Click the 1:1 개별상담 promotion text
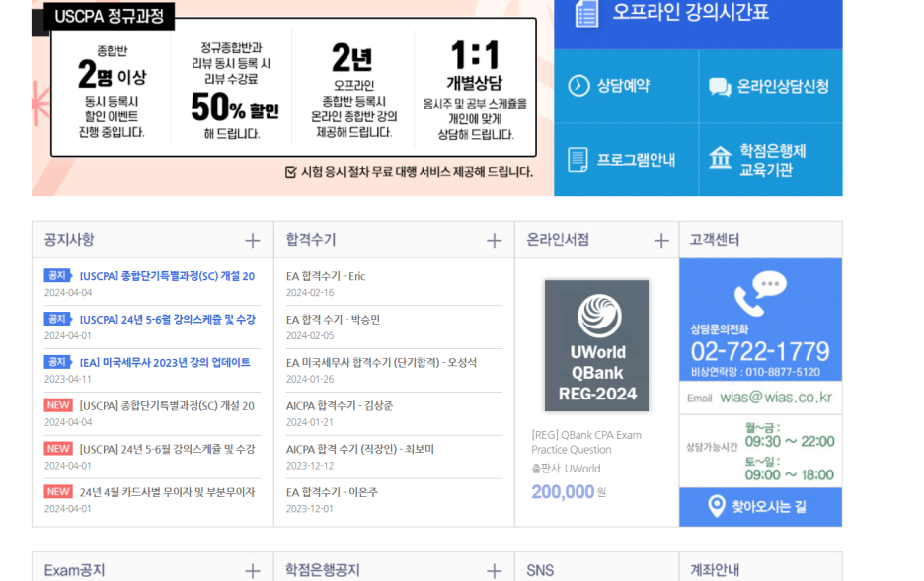The image size is (924, 581). pyautogui.click(x=475, y=65)
